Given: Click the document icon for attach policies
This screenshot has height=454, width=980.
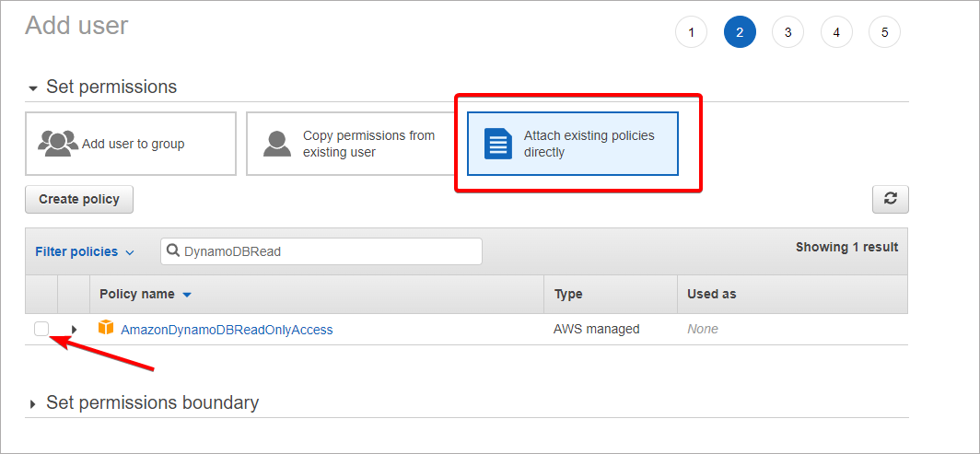Looking at the screenshot, I should tap(498, 144).
